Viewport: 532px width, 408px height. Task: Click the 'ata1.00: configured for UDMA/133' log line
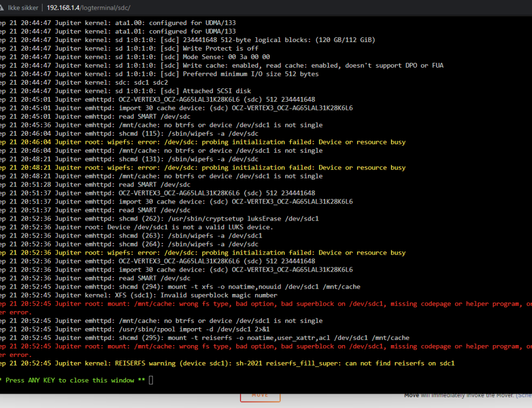pos(118,23)
